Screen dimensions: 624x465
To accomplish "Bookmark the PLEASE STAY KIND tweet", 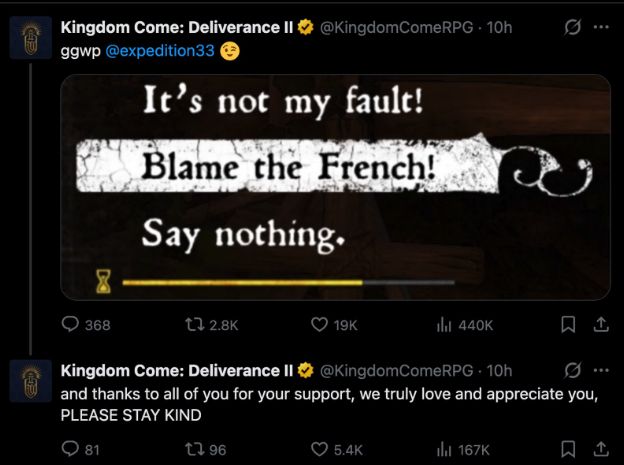I will tap(568, 449).
